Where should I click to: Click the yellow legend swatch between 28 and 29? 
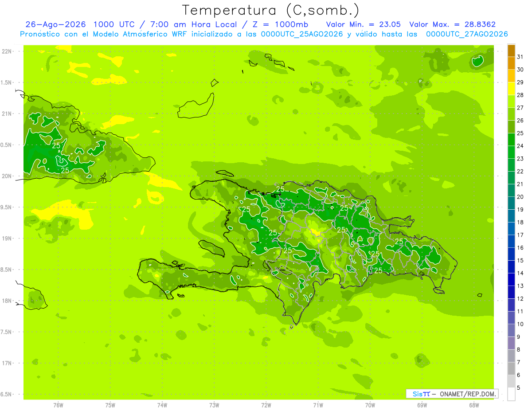click(511, 89)
